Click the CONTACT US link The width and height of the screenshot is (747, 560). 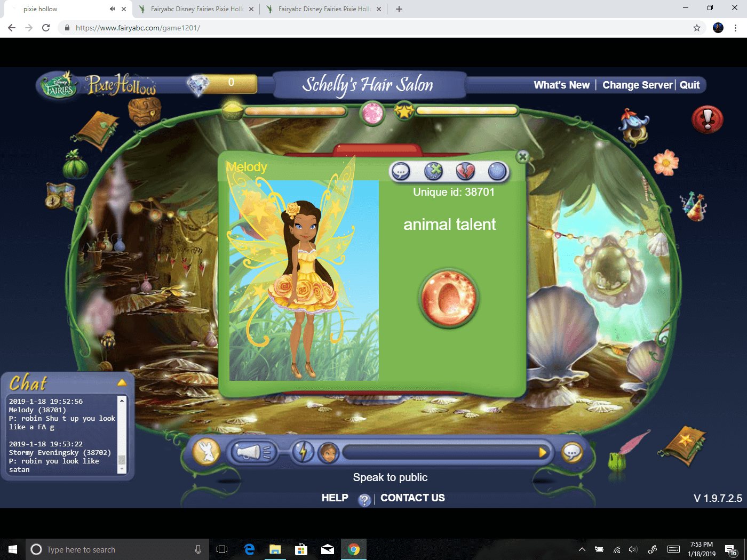click(x=412, y=498)
